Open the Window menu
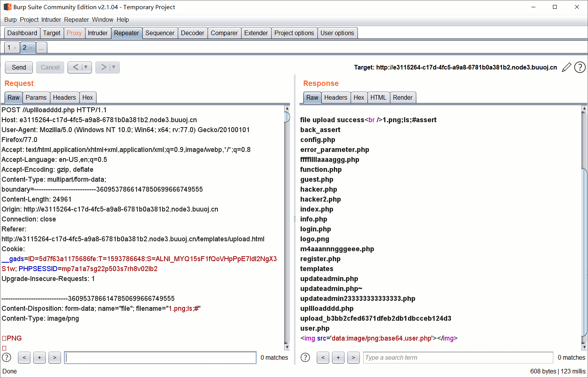The image size is (588, 378). (x=102, y=20)
